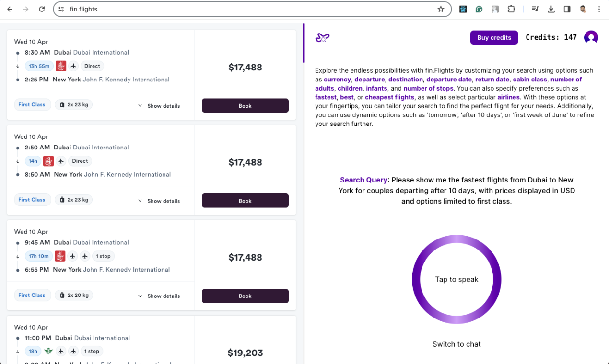Click the Emirates airline logo on the first flight
This screenshot has height=364, width=609.
point(62,66)
